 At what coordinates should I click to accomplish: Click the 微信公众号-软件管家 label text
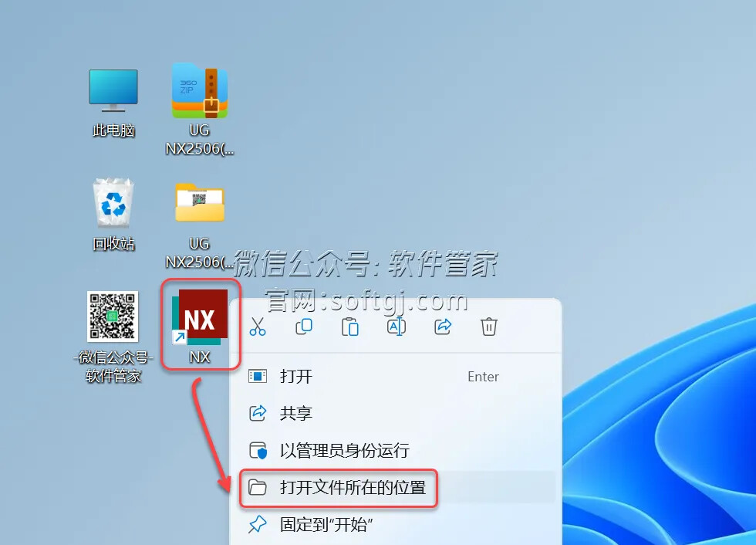(x=113, y=367)
